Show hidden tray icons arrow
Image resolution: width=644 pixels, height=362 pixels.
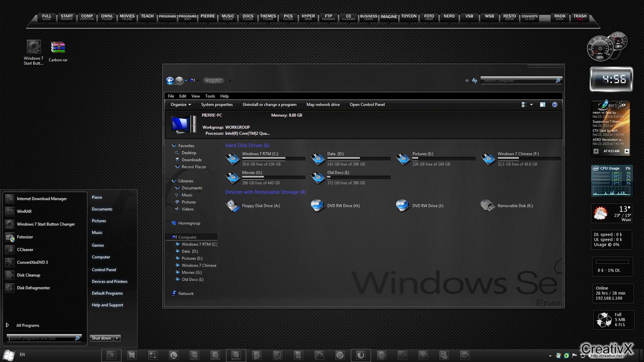point(550,356)
